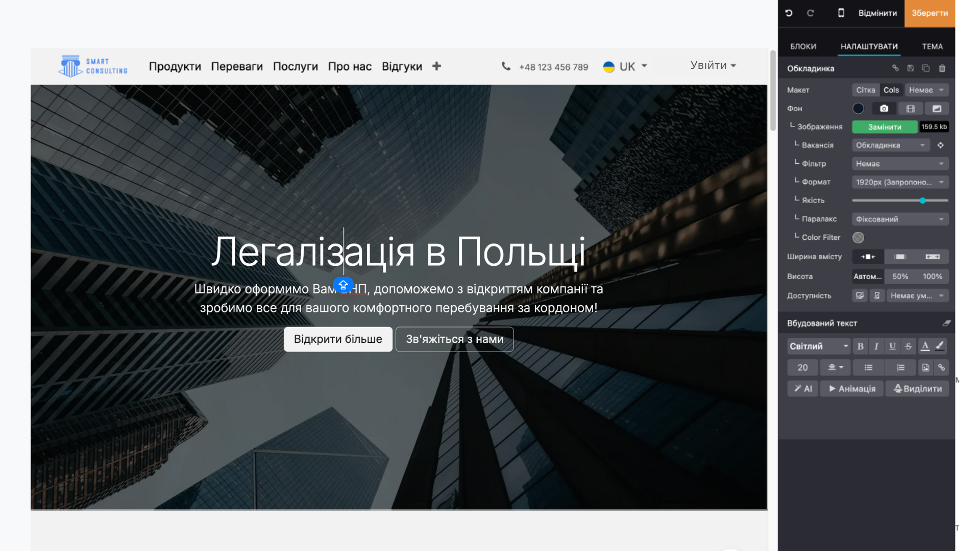Viewport: 980px width, 551px height.
Task: Expand the Паралакс Фіксований dropdown
Action: tap(899, 219)
